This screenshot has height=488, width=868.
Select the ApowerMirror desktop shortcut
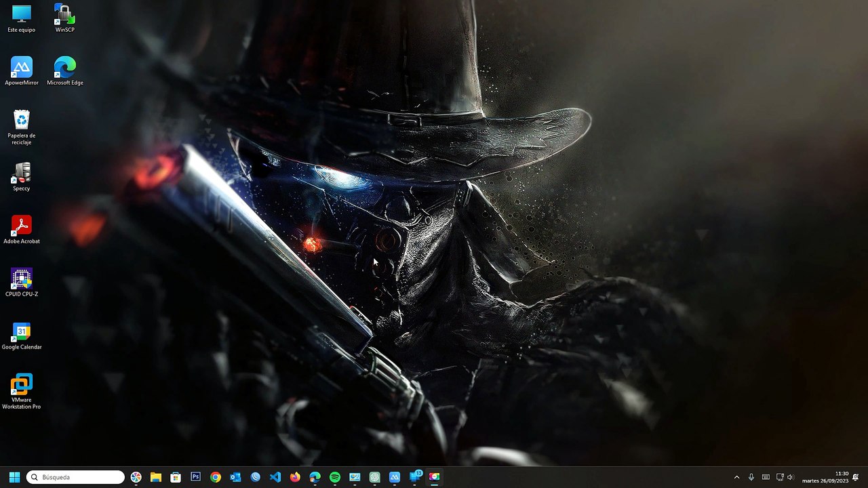22,71
